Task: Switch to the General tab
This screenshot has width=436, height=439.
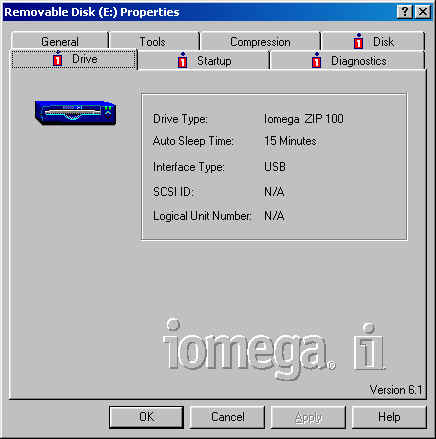Action: [60, 41]
